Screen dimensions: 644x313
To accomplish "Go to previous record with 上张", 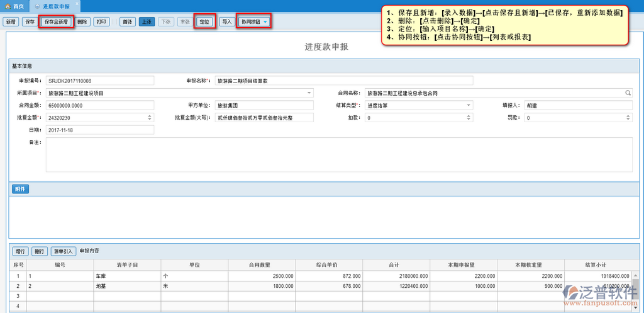I will 147,22.
